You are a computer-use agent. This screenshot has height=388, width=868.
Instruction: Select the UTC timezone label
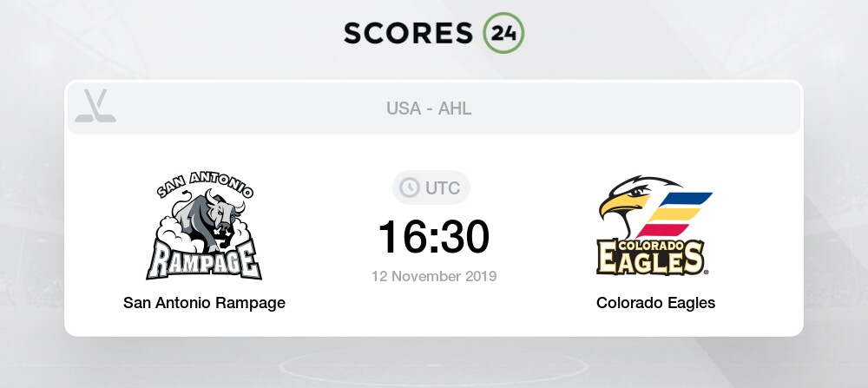443,188
